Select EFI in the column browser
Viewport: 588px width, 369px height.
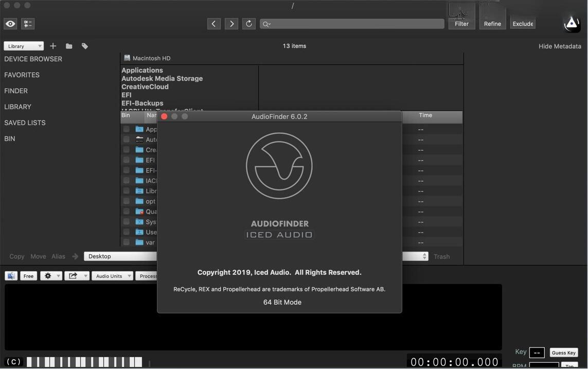click(x=127, y=95)
